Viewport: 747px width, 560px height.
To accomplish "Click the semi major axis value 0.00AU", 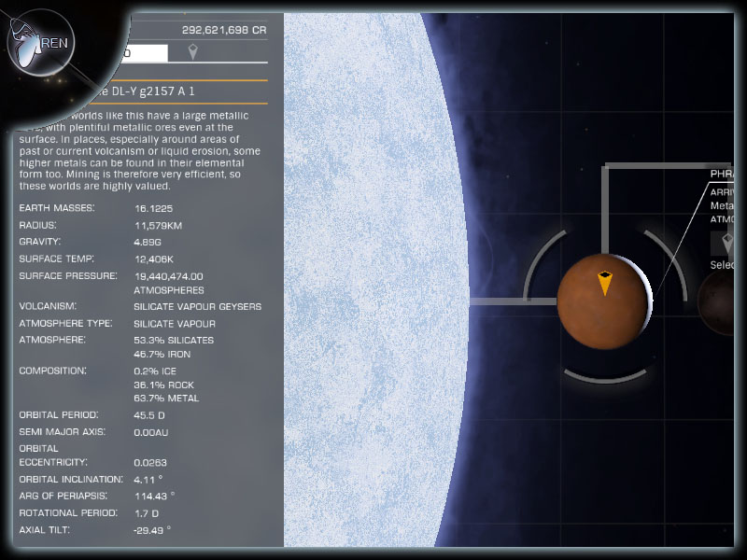I will (x=150, y=432).
